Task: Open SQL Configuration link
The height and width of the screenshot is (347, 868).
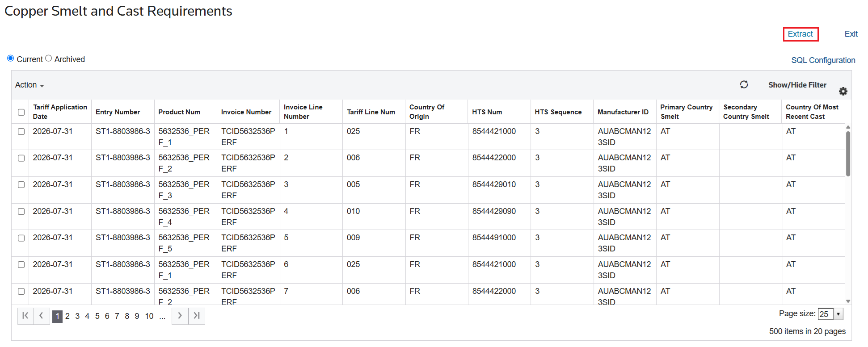Action: pyautogui.click(x=823, y=60)
